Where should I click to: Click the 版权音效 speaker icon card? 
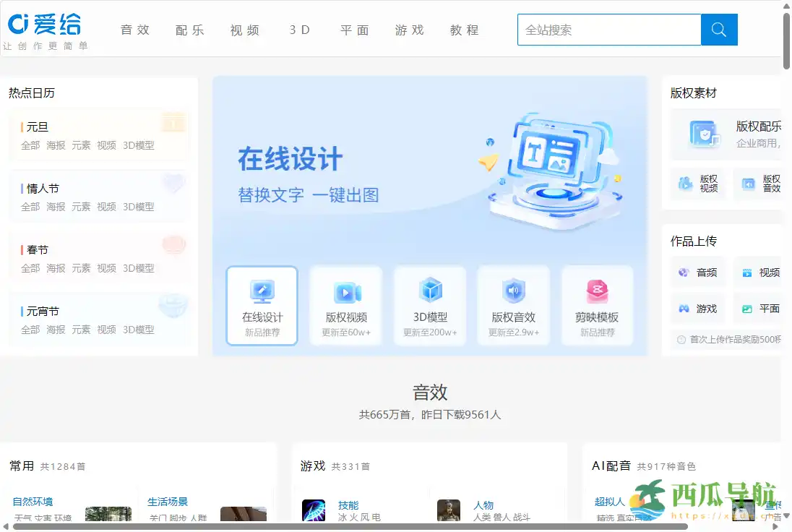[x=514, y=304]
